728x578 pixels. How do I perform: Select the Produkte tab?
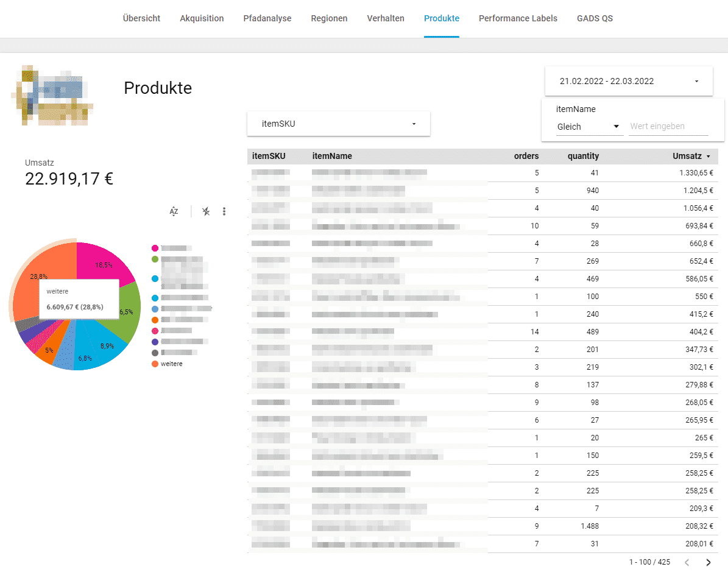coord(442,18)
